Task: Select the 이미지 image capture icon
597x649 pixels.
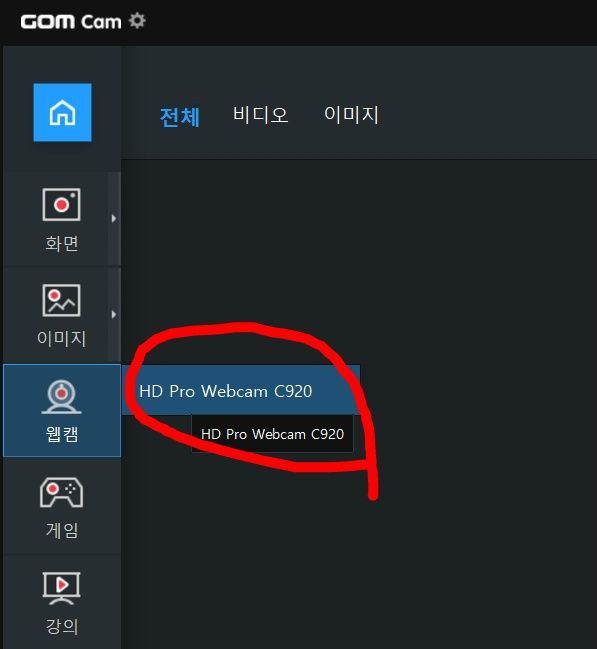Action: [x=61, y=300]
